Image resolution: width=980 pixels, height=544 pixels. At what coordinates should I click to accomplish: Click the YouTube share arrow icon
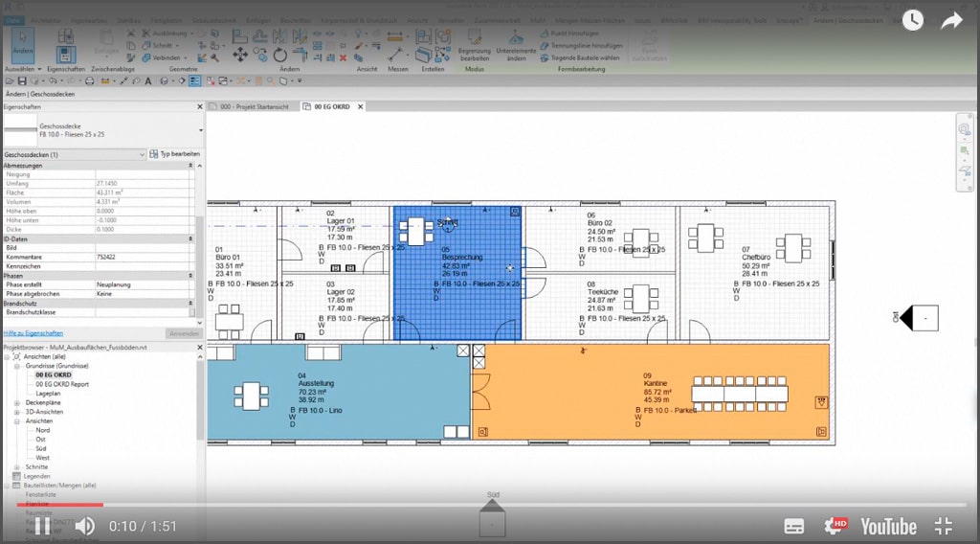(951, 20)
